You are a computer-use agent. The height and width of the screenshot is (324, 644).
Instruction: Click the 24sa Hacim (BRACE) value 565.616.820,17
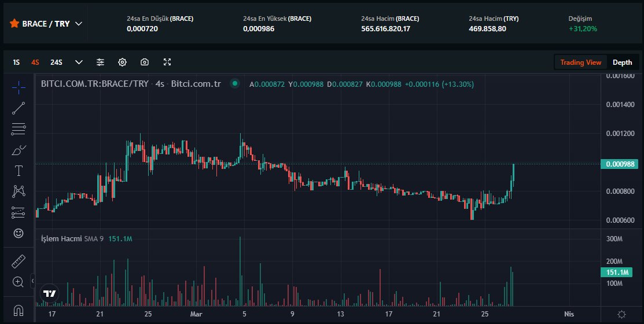point(386,29)
